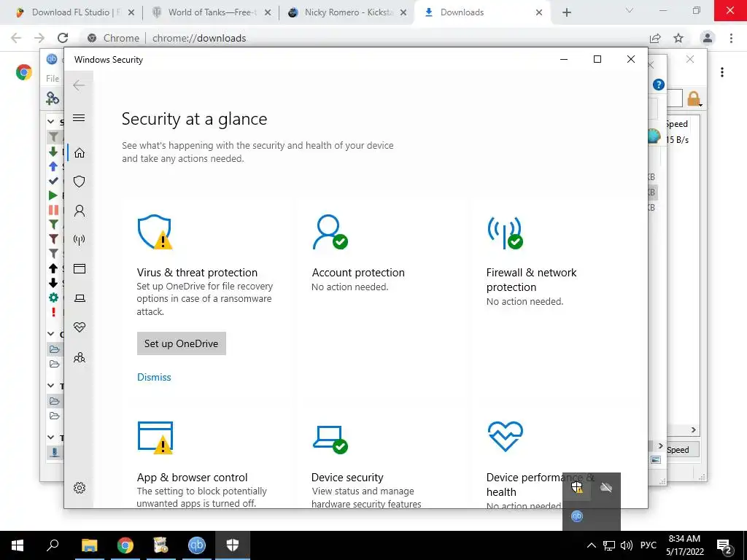Collapse the qBittorrent Status filter section

(x=51, y=122)
